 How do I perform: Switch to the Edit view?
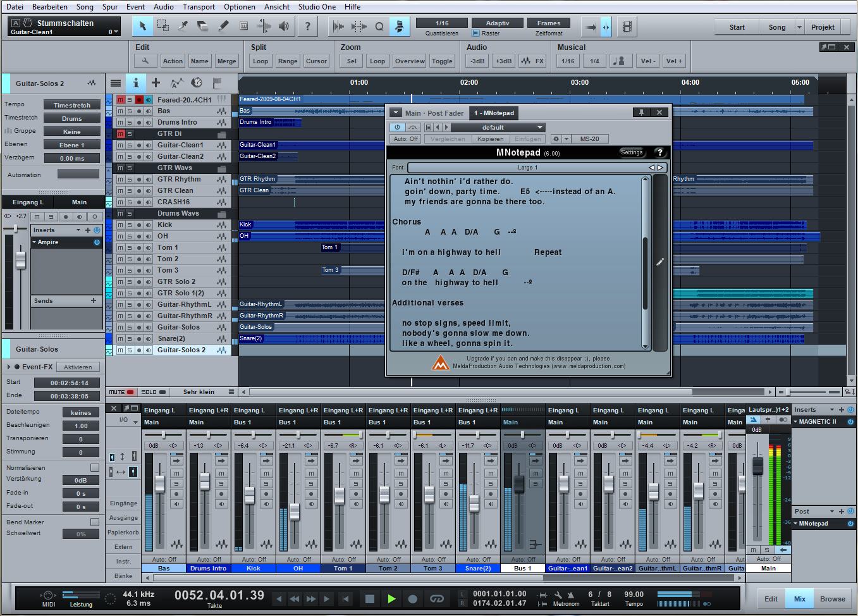[x=771, y=599]
